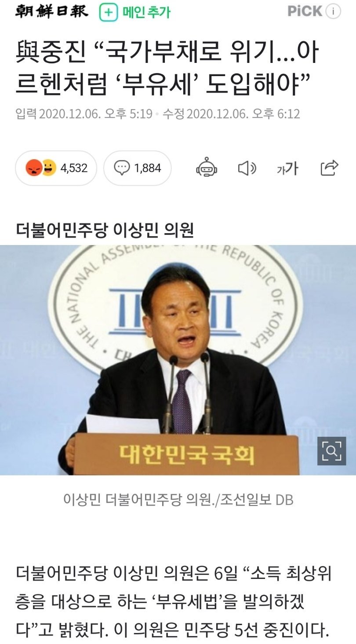Open the emoji reactions with 4,532 count
This screenshot has height=644, width=356.
[x=56, y=168]
